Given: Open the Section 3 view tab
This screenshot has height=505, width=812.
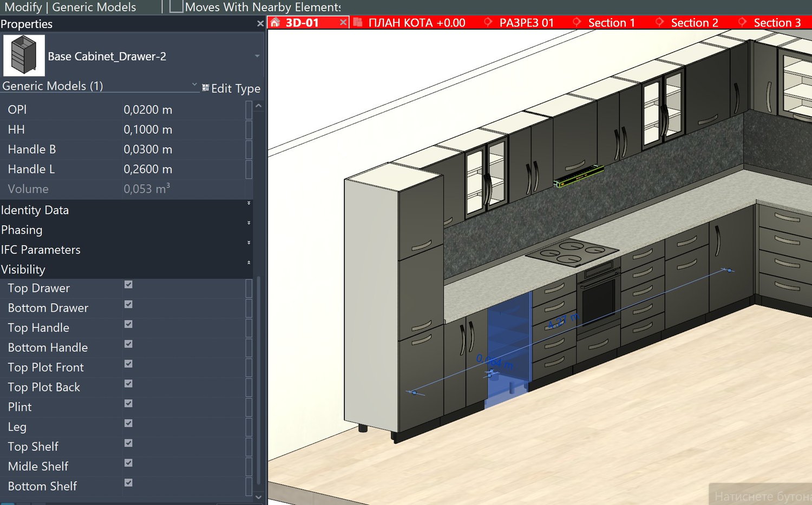Looking at the screenshot, I should coord(777,23).
